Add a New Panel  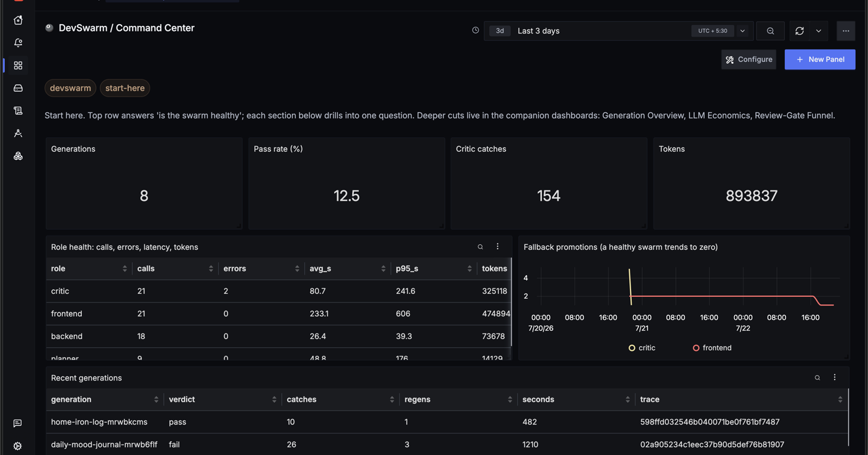pos(820,60)
